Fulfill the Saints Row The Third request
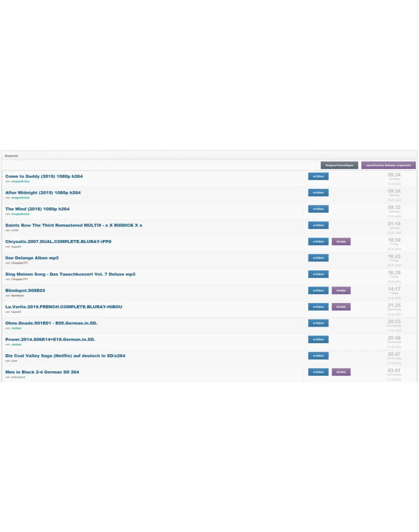Image resolution: width=419 pixels, height=532 pixels. (318, 225)
